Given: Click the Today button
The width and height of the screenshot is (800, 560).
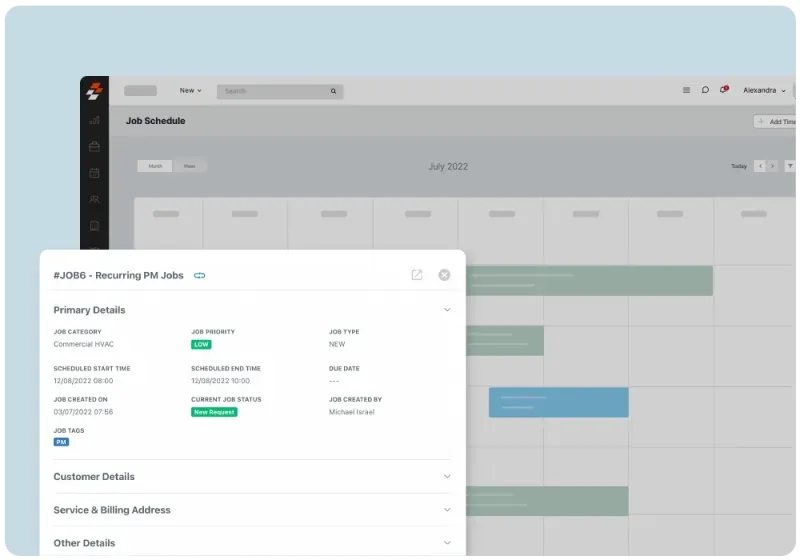Looking at the screenshot, I should 738,166.
